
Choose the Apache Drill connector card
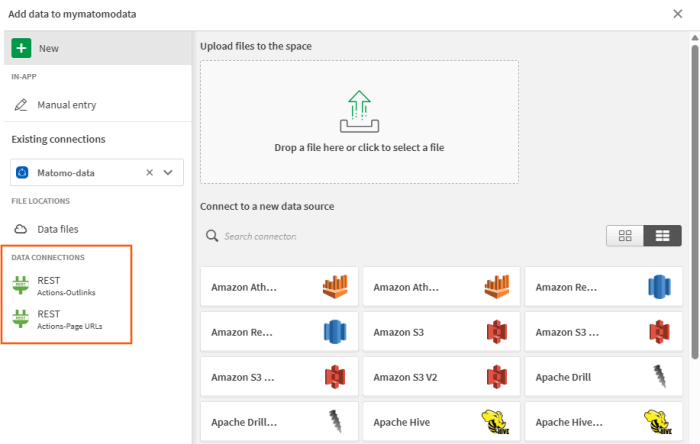604,377
